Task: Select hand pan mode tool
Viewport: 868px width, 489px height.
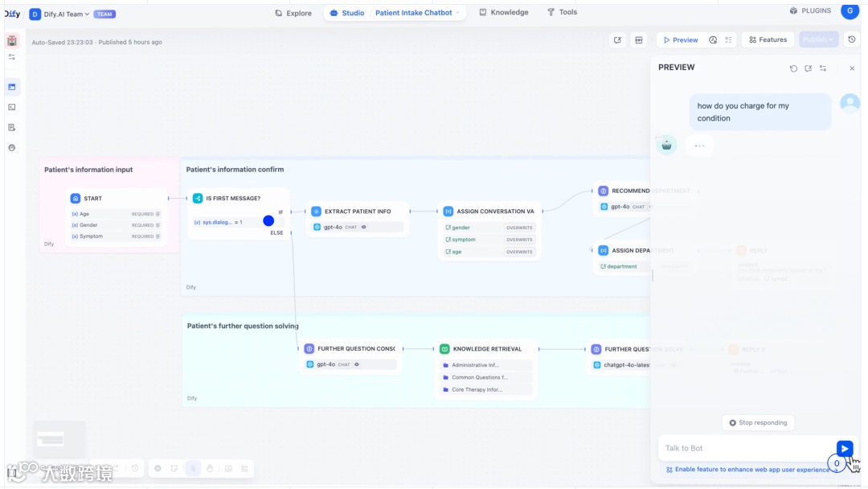Action: pyautogui.click(x=210, y=469)
